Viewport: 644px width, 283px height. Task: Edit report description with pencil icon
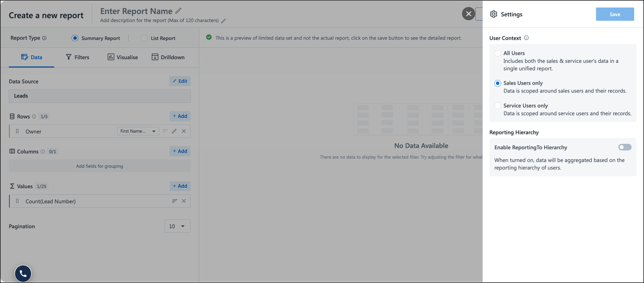(223, 21)
